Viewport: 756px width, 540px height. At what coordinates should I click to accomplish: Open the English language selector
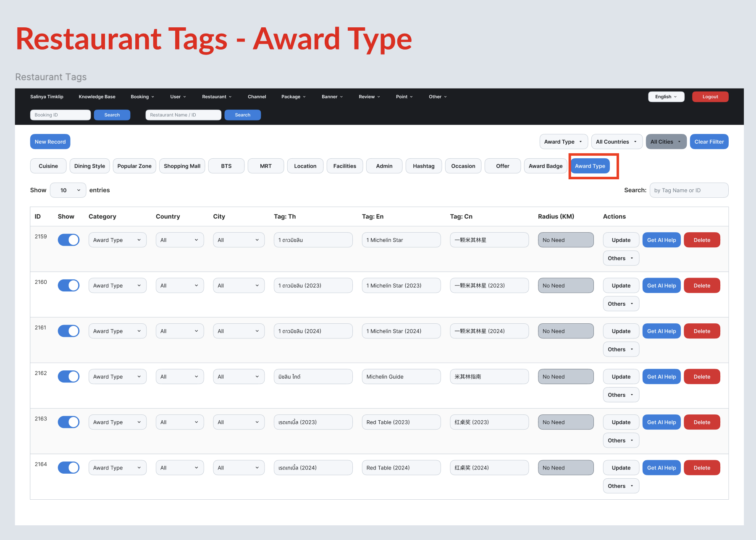point(666,97)
